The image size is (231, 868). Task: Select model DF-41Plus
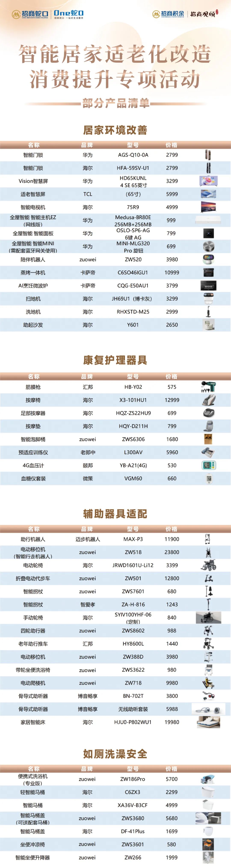pos(133,831)
